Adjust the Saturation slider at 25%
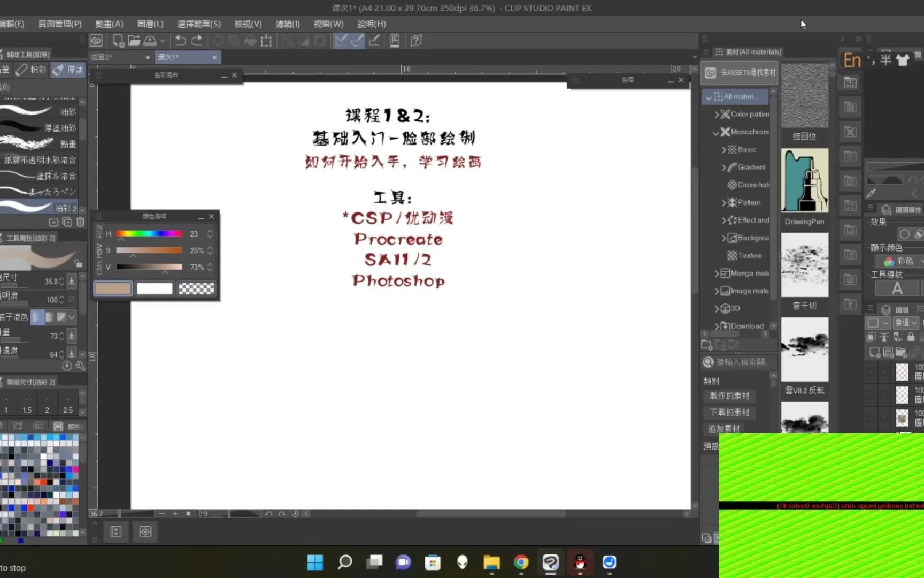 [149, 250]
